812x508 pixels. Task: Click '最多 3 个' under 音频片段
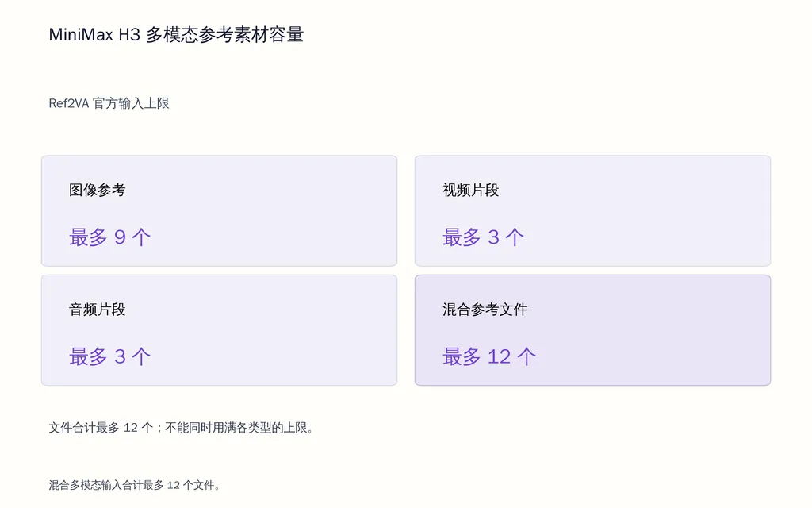tap(109, 356)
